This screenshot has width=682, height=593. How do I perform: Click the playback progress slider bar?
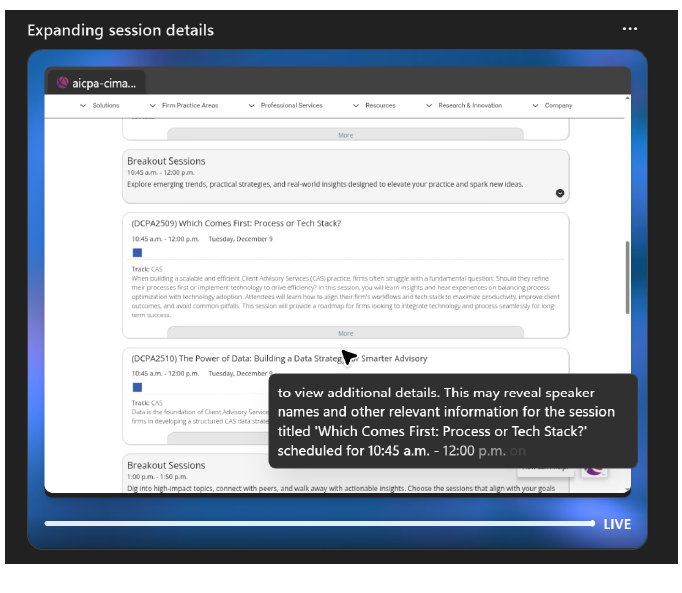point(318,523)
